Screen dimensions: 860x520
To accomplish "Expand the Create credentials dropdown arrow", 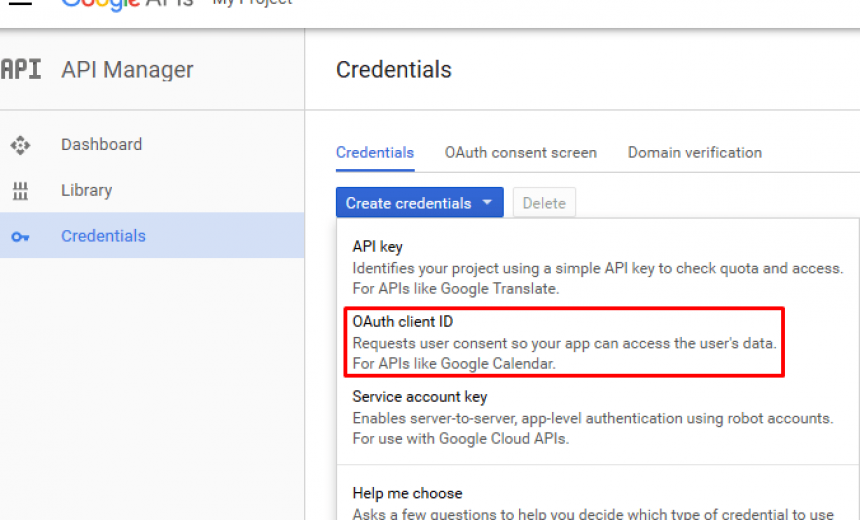I will [x=487, y=203].
